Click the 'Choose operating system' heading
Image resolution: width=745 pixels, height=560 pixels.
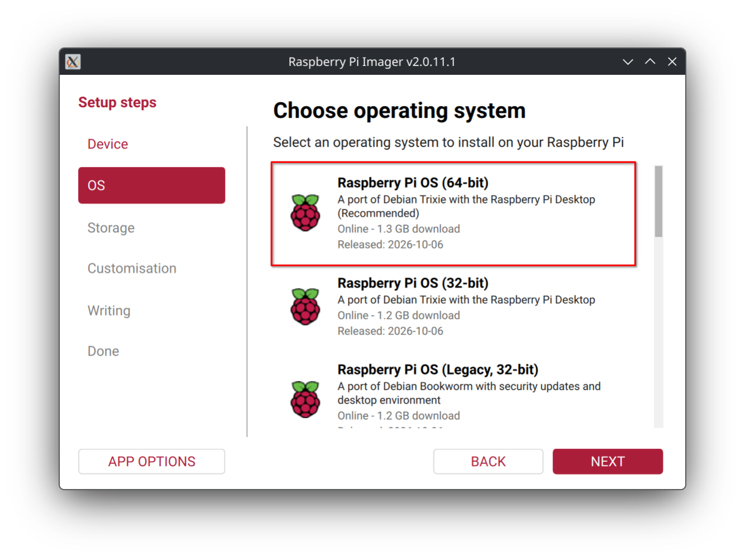coord(399,111)
